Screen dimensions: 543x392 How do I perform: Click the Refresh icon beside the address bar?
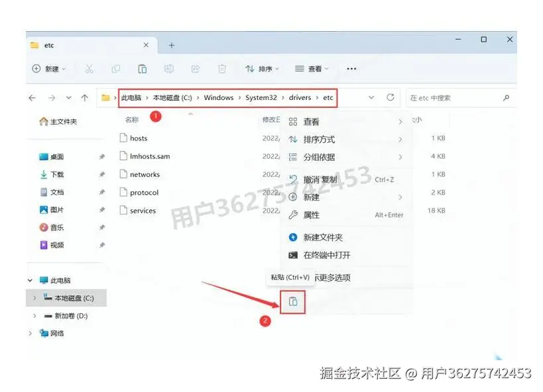[390, 97]
